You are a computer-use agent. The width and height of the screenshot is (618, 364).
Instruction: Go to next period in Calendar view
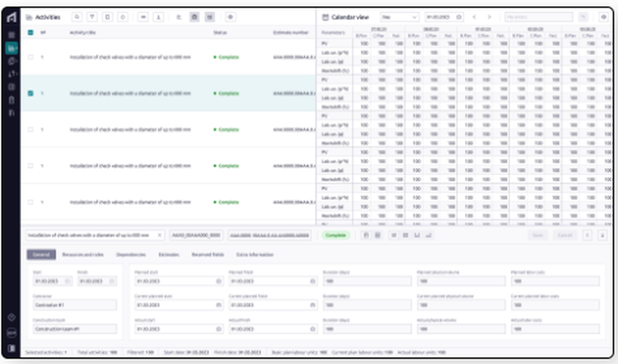[489, 16]
